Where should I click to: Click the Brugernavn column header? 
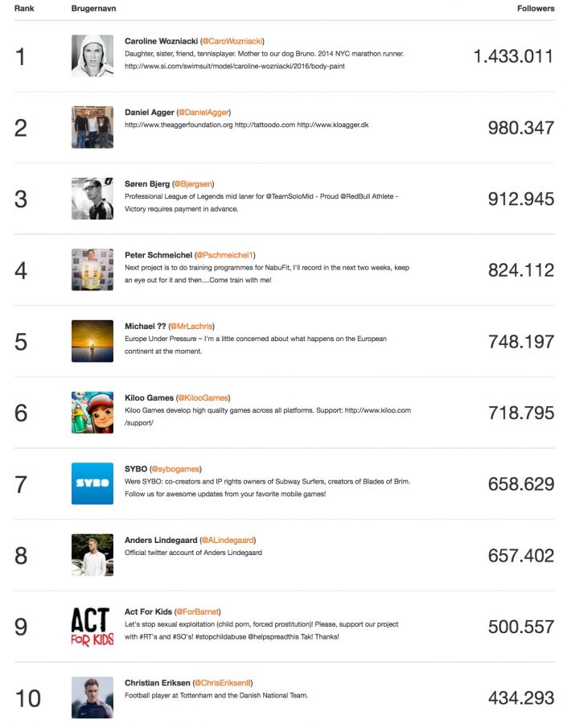[94, 8]
